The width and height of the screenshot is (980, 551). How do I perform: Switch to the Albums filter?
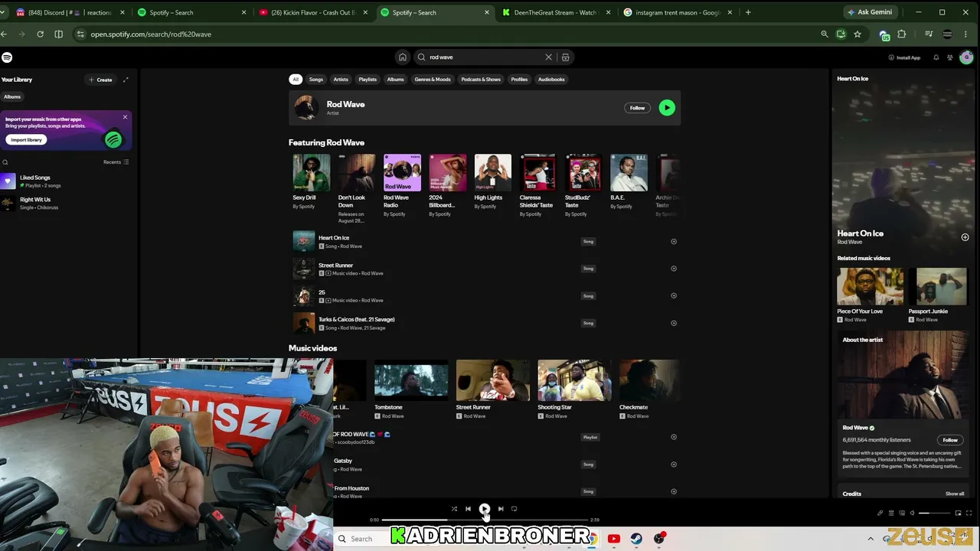(395, 80)
